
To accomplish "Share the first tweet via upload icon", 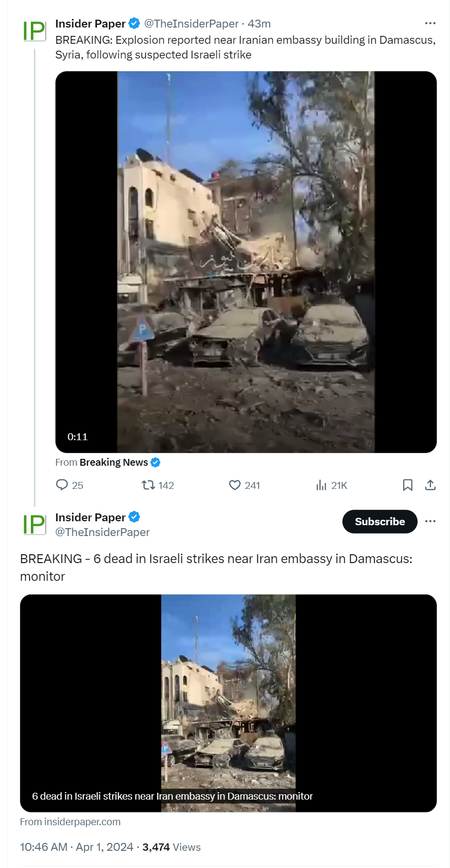I will pyautogui.click(x=430, y=485).
